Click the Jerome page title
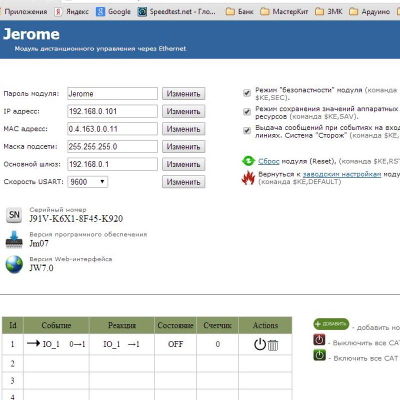The image size is (400, 400). click(31, 34)
